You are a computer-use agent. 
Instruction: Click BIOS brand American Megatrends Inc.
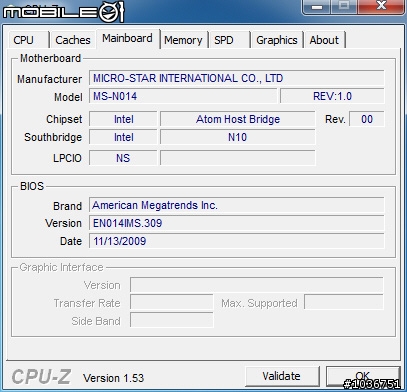[x=236, y=205]
